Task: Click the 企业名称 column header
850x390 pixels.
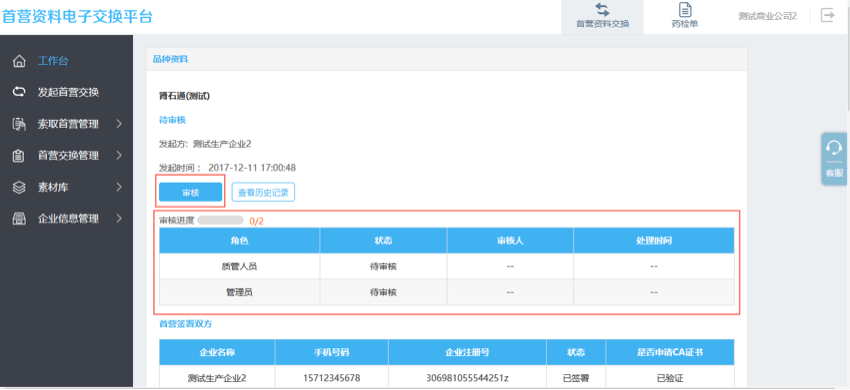Action: coord(217,352)
